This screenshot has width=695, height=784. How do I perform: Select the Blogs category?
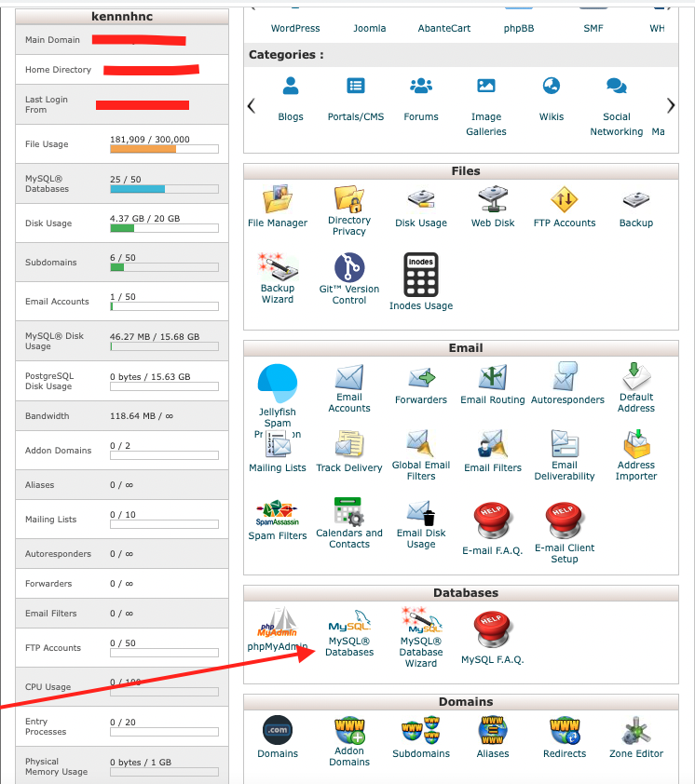tap(291, 99)
